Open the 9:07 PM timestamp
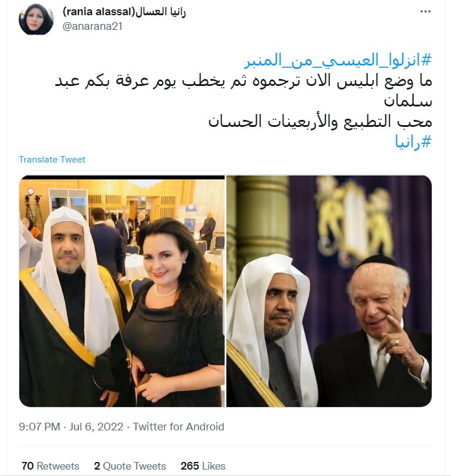451x476 pixels. click(39, 426)
